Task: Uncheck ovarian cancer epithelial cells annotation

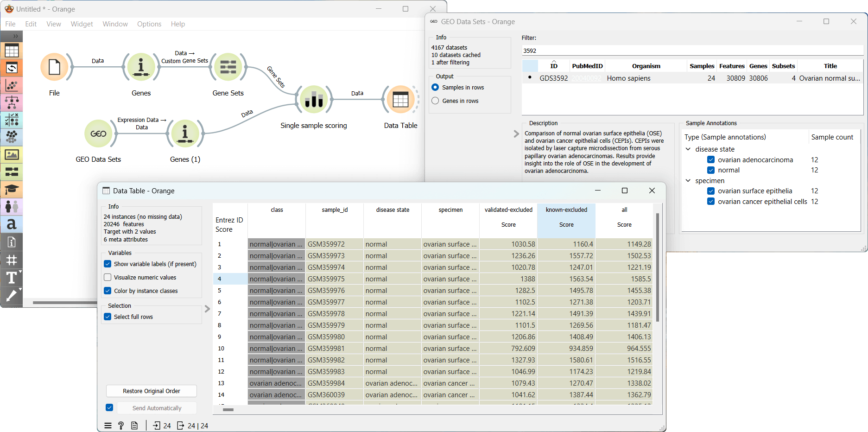Action: [711, 201]
